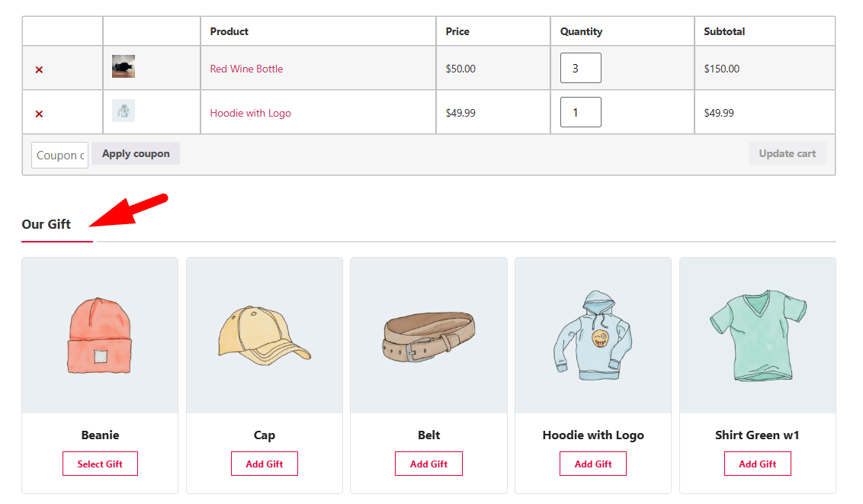Add the Belt gift to cart

click(428, 463)
